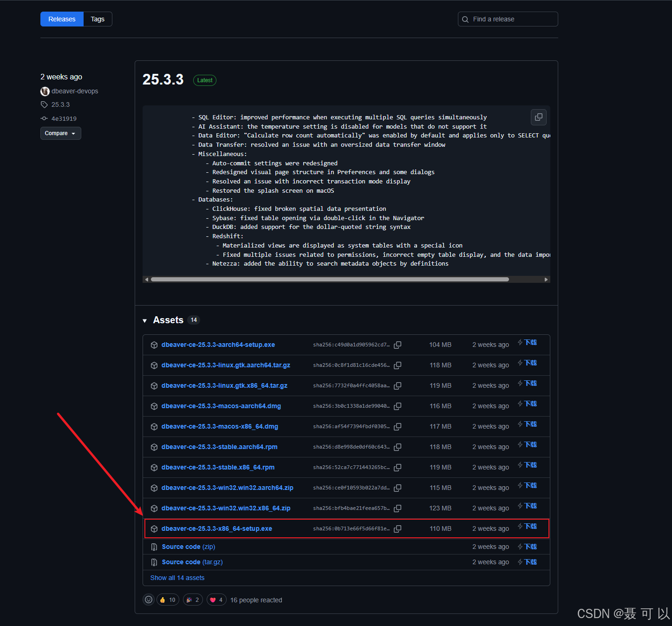The image size is (672, 626).
Task: Download Source code (zip)
Action: coord(189,547)
